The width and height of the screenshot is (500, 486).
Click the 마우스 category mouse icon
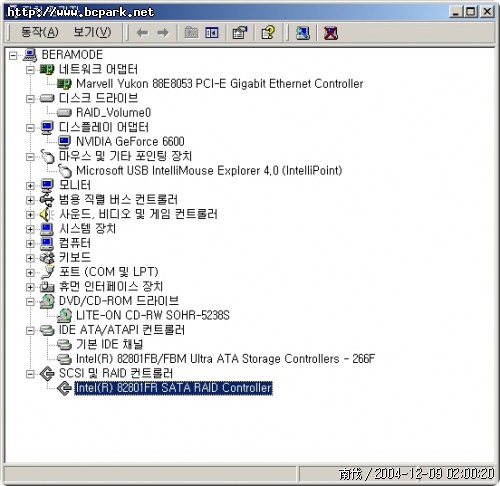47,156
